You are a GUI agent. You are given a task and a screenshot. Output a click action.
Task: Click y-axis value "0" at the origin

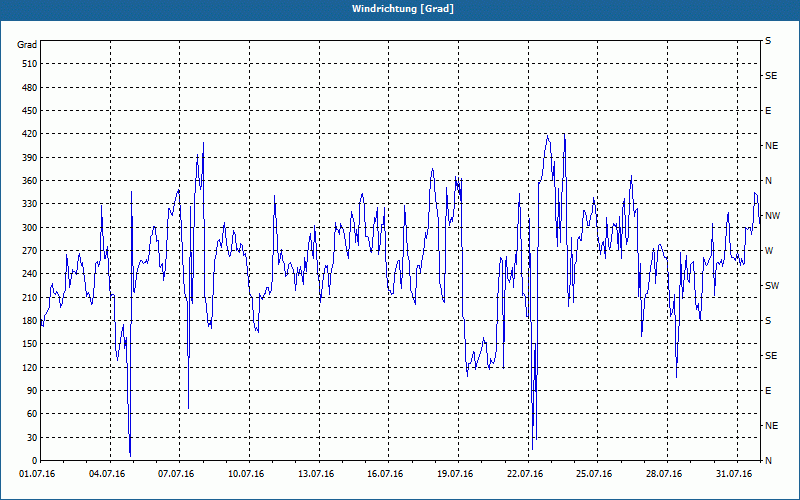pos(35,461)
